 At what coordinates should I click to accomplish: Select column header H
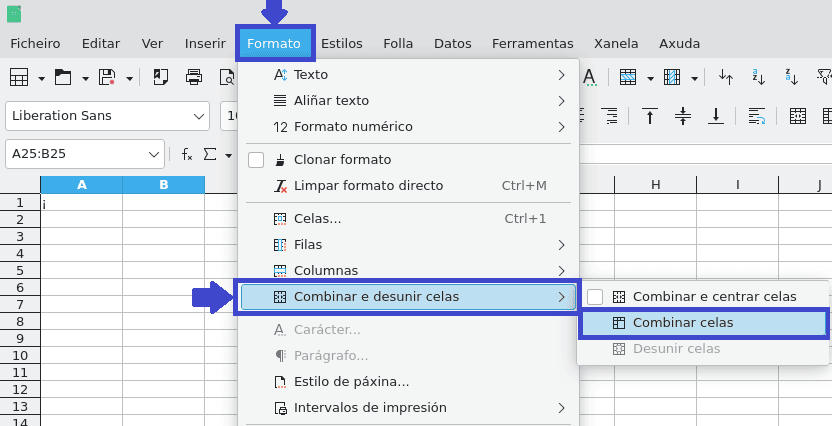pyautogui.click(x=655, y=185)
